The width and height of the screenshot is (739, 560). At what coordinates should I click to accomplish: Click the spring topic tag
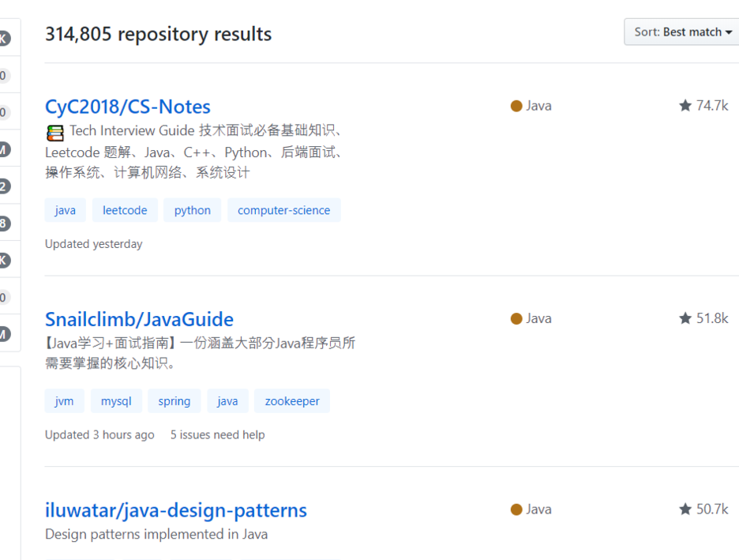pos(174,401)
